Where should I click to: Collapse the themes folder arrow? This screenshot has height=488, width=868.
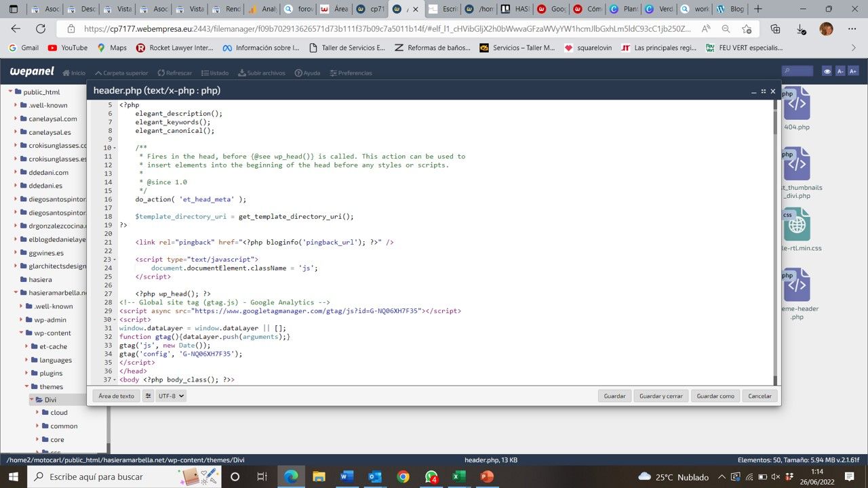click(x=27, y=386)
